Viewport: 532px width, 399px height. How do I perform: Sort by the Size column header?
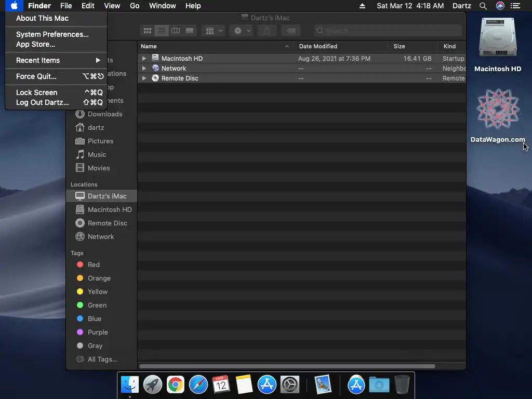pos(412,46)
